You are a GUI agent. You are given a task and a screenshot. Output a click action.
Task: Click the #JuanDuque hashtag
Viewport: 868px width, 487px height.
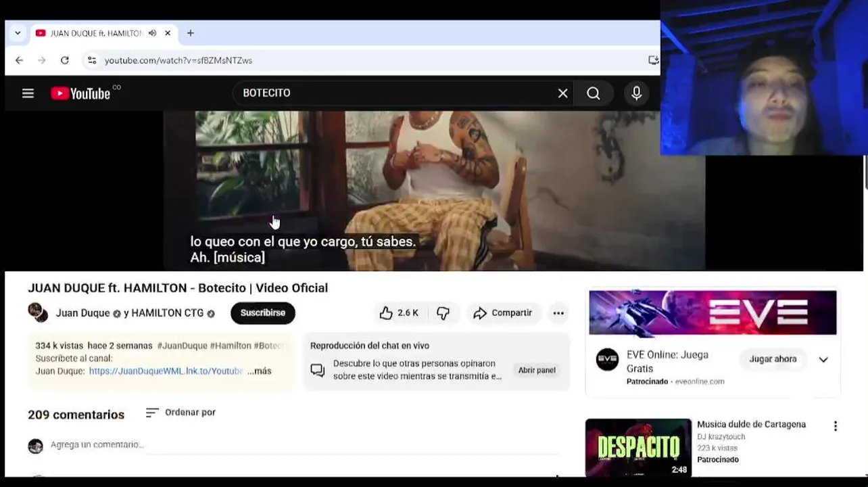coord(183,346)
